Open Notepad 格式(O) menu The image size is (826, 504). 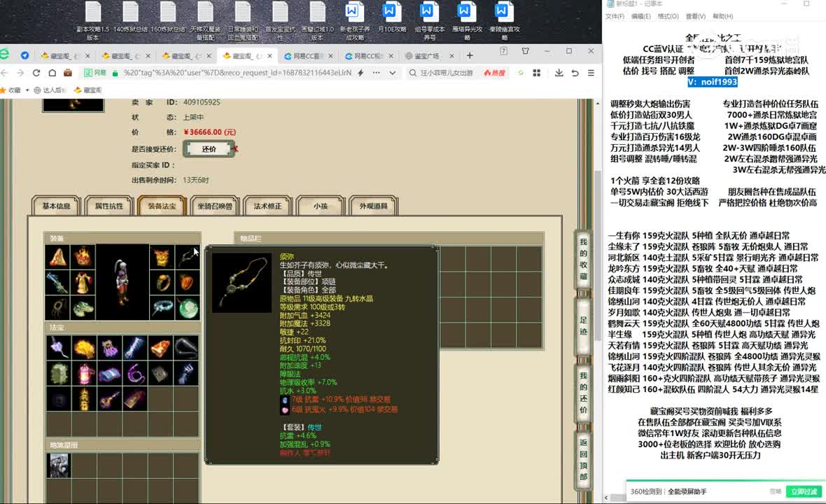click(668, 16)
